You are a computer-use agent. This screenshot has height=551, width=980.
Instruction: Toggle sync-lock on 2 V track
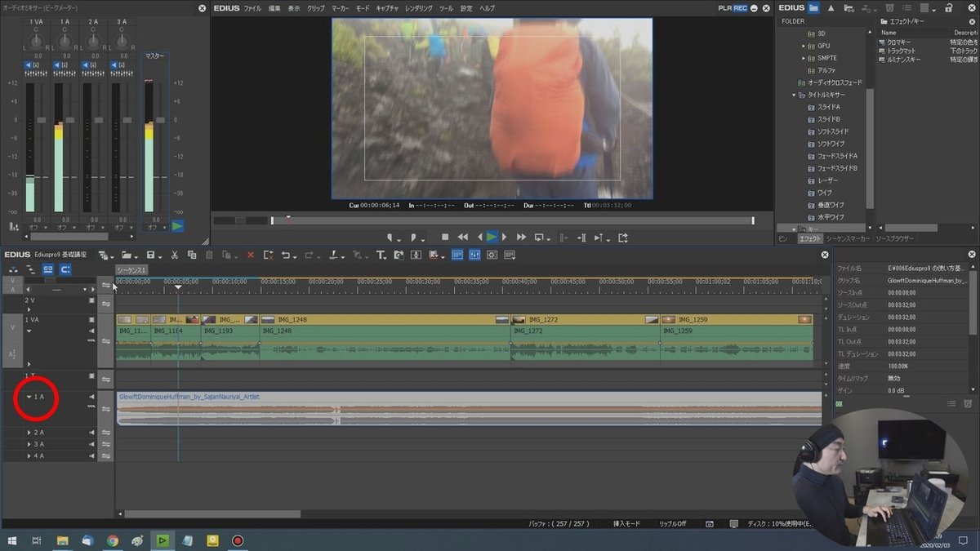105,304
